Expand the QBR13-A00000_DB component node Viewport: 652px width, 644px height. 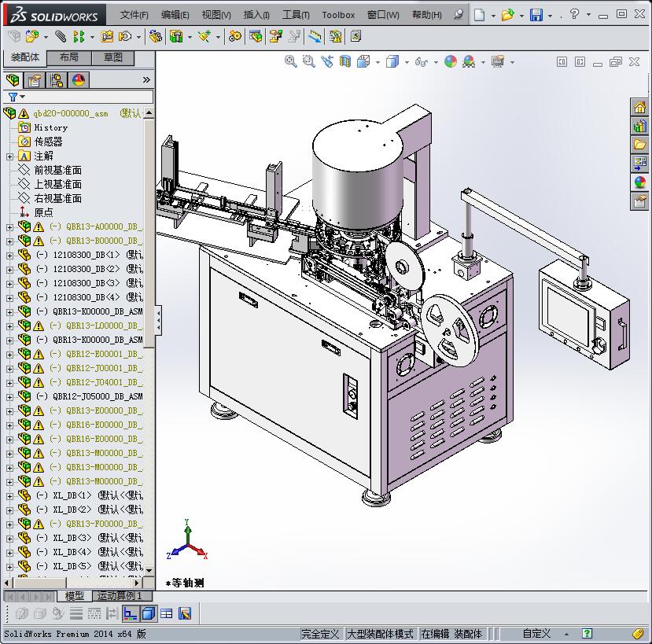click(x=9, y=227)
